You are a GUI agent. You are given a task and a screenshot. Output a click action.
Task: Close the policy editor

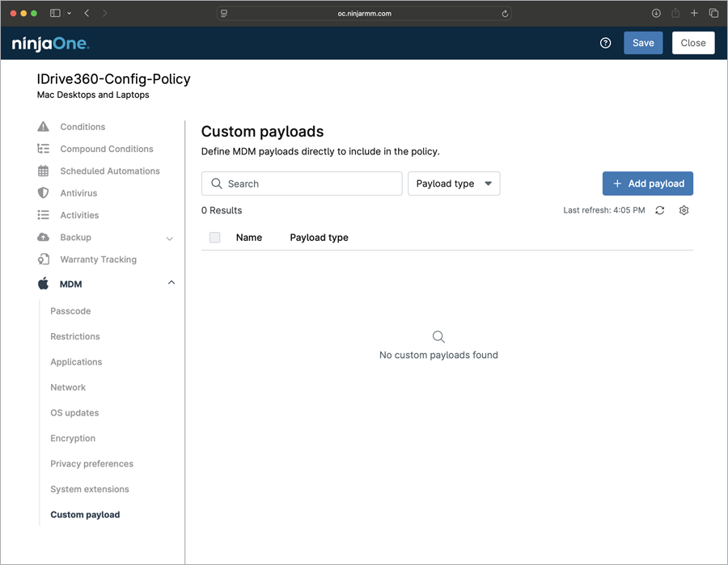click(693, 43)
